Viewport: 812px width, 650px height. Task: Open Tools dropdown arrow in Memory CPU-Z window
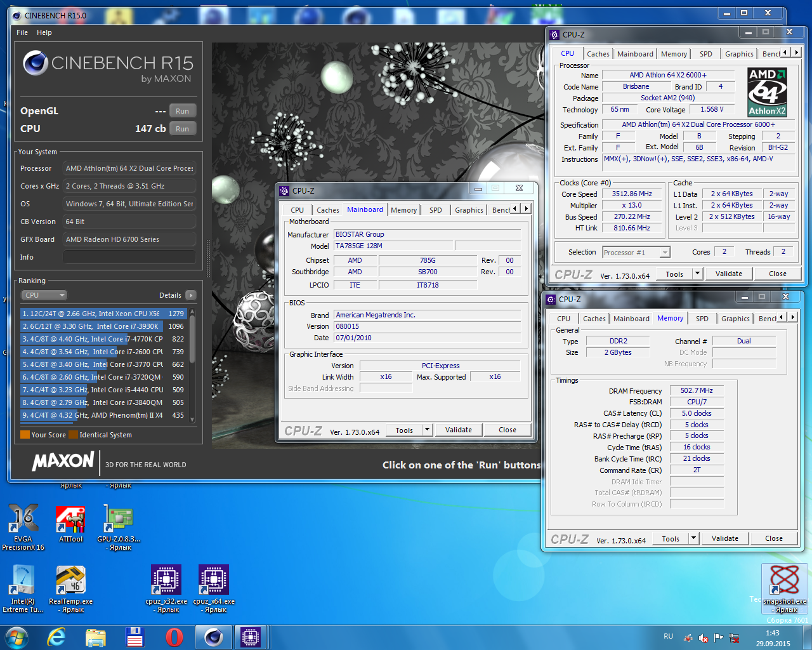click(x=694, y=539)
